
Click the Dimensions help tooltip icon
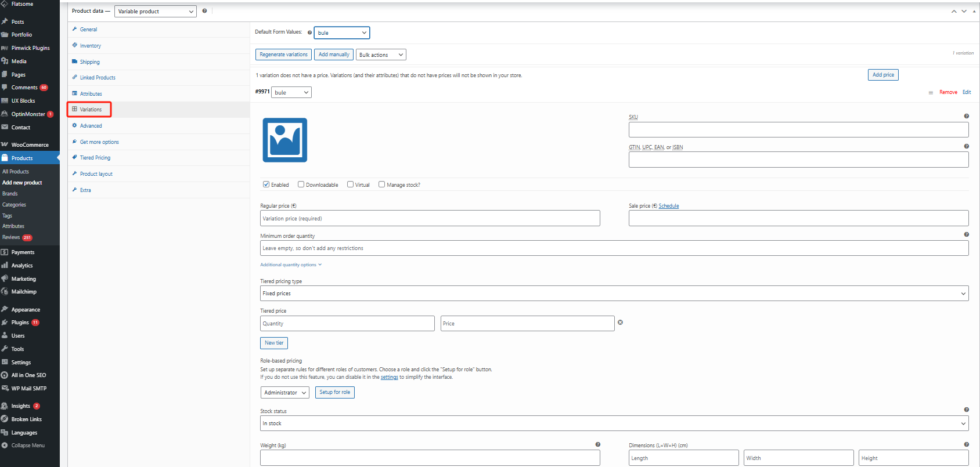tap(966, 444)
